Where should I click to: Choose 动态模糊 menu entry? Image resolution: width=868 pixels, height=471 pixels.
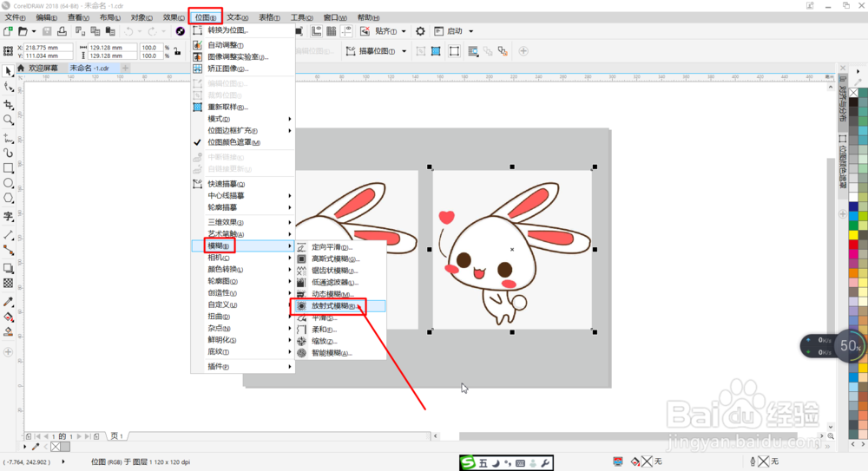coord(340,294)
